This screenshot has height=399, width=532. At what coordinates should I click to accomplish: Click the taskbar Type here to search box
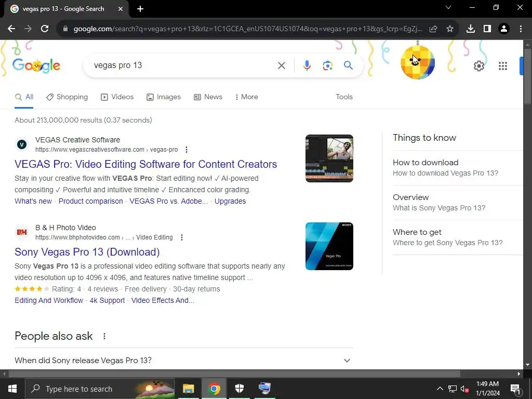click(100, 389)
